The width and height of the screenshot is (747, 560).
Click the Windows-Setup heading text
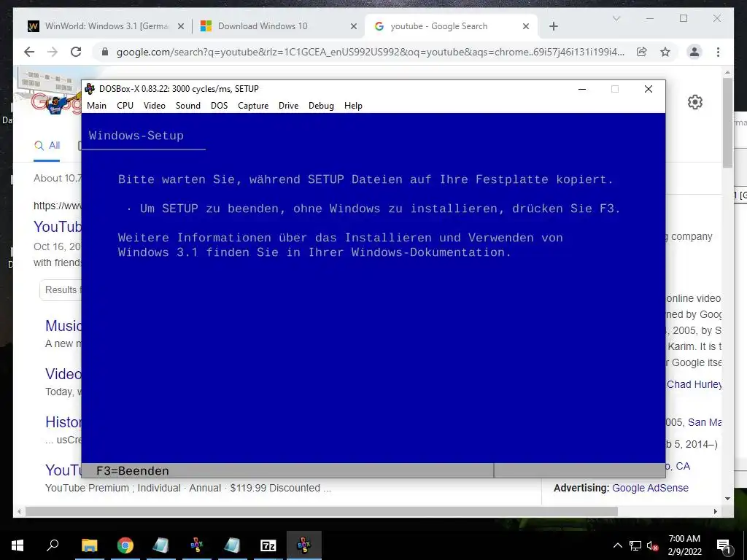click(x=136, y=136)
